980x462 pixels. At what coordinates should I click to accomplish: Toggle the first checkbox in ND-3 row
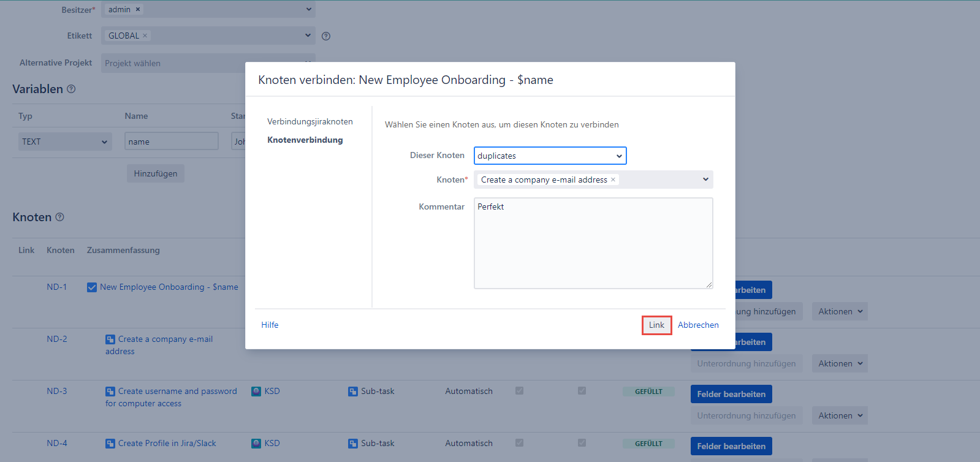(x=519, y=391)
